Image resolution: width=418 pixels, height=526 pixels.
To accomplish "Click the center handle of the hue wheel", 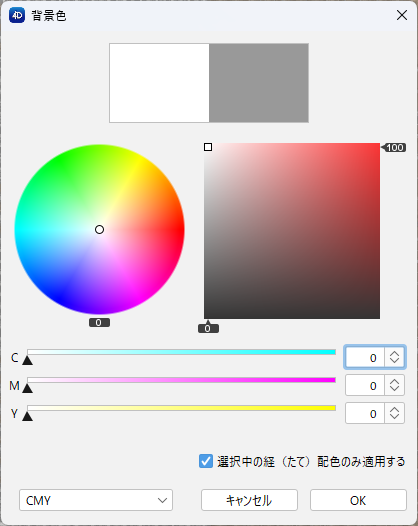I will point(99,229).
